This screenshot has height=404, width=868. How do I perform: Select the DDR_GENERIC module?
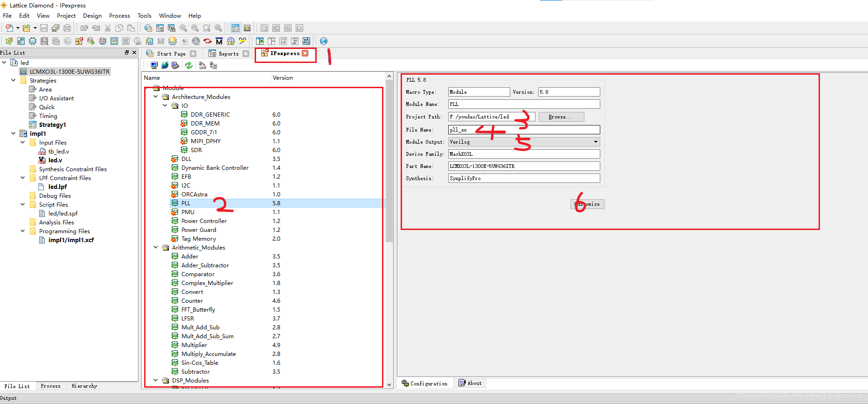pos(210,114)
